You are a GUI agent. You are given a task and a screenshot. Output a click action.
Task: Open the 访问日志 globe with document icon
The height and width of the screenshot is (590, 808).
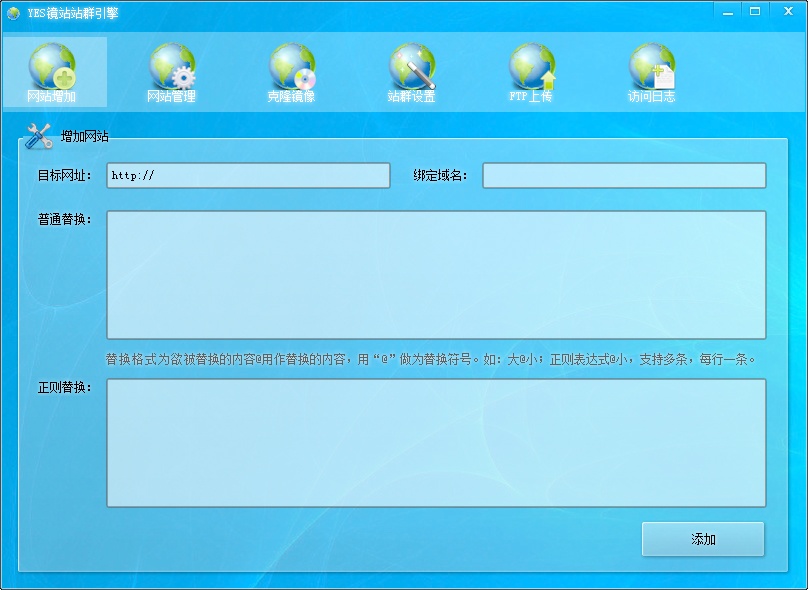652,67
